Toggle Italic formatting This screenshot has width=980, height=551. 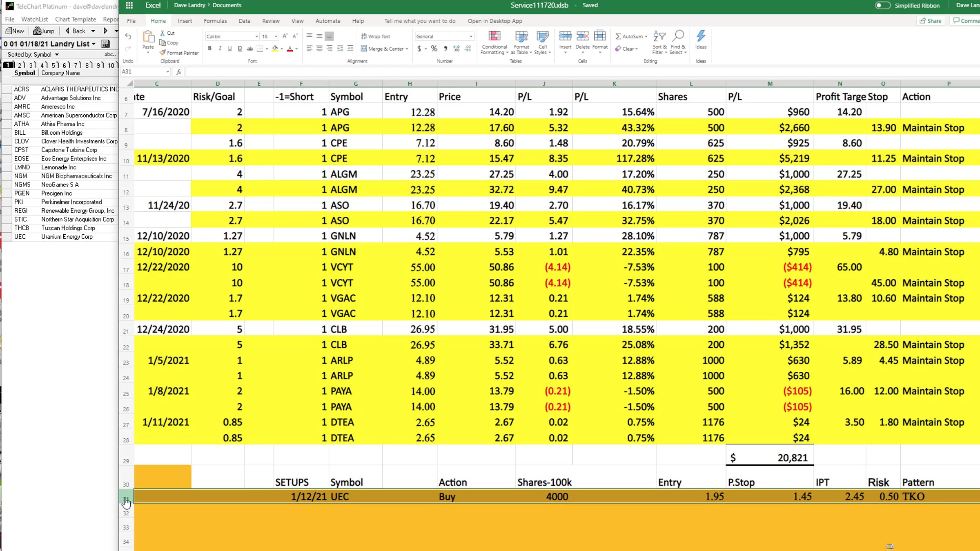220,49
